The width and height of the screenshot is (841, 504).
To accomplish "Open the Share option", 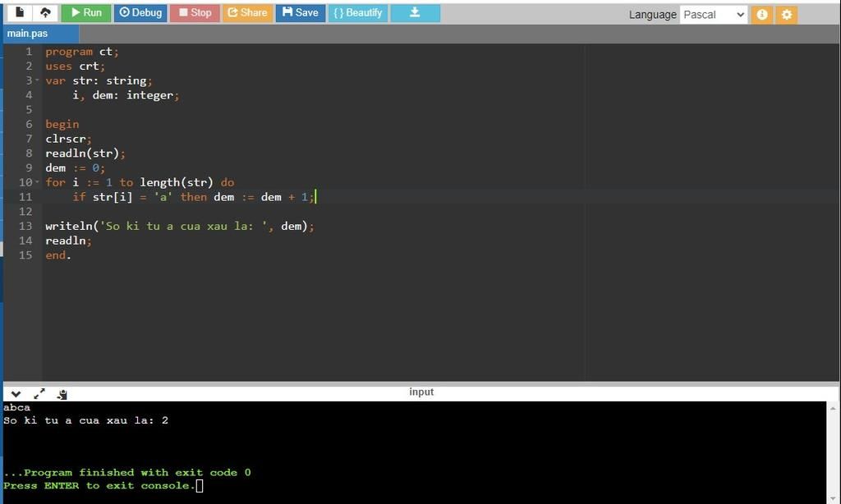I will 247,13.
